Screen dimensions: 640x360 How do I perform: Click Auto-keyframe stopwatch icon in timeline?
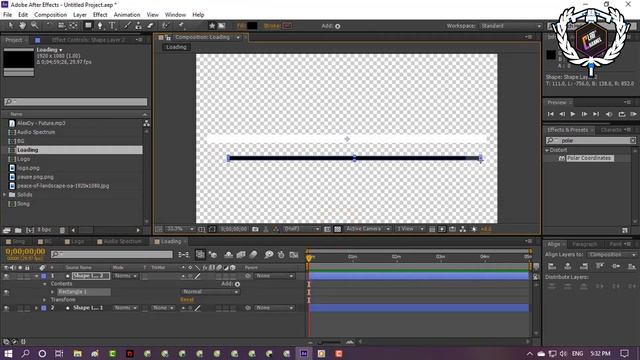coord(281,255)
